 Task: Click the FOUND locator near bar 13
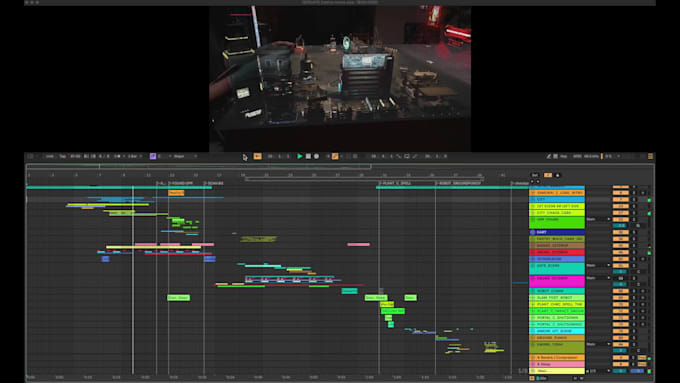point(181,183)
